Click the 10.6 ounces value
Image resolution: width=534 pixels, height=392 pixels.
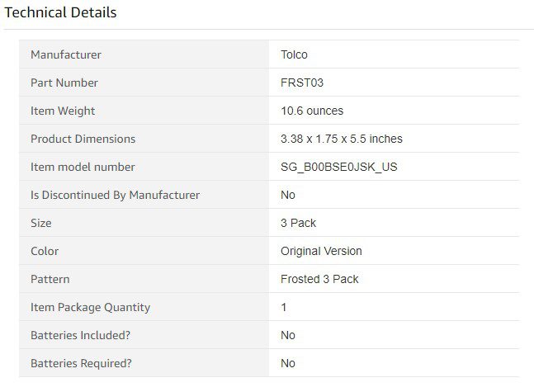(312, 111)
